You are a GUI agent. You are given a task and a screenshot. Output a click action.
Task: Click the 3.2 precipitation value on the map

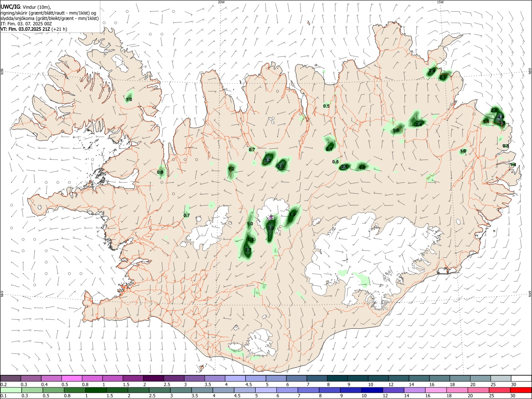click(x=268, y=160)
